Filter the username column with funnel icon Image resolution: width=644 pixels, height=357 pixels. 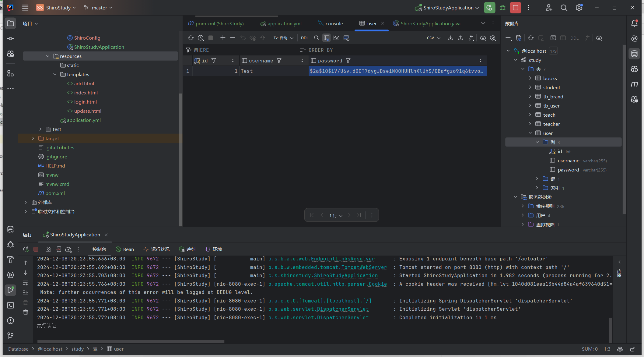(279, 61)
